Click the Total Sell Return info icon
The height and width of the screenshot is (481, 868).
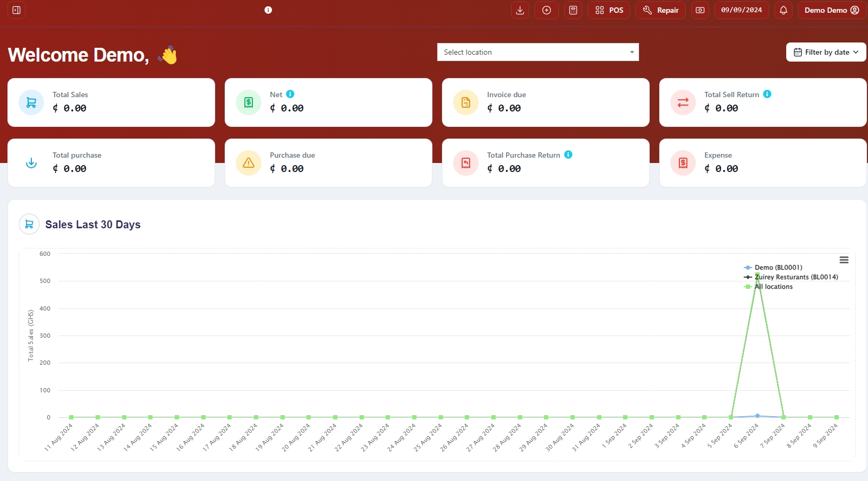coord(767,94)
